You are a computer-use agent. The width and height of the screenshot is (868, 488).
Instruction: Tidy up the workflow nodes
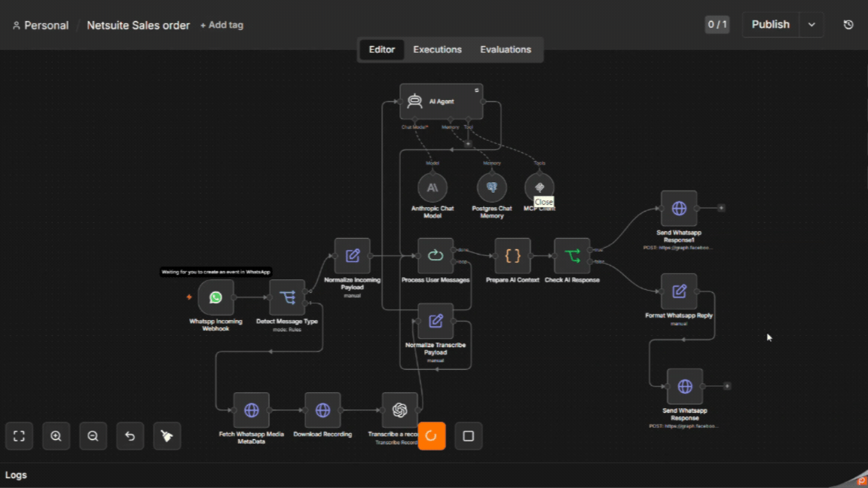tap(167, 436)
